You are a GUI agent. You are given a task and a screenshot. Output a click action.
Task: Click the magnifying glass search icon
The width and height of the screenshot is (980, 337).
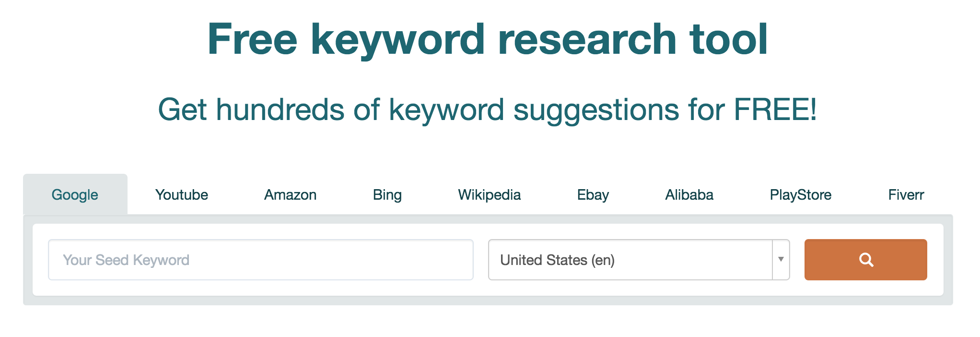tap(866, 260)
